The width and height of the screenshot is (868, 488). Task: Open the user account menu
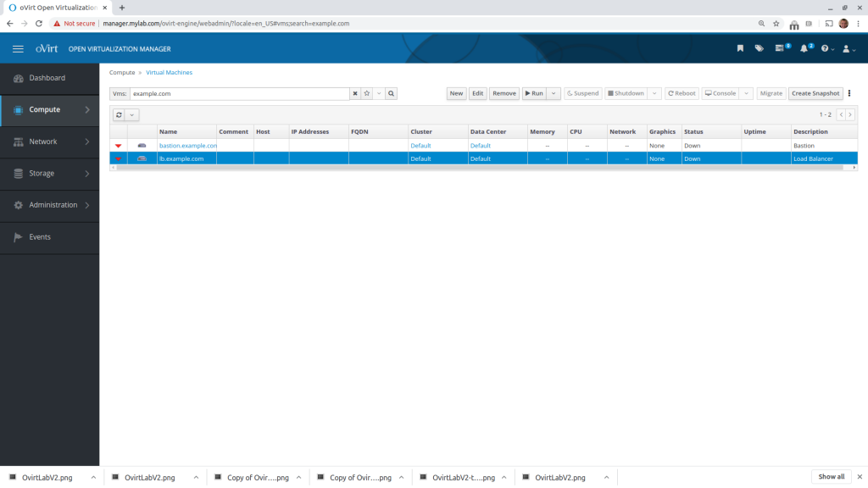[x=848, y=48]
